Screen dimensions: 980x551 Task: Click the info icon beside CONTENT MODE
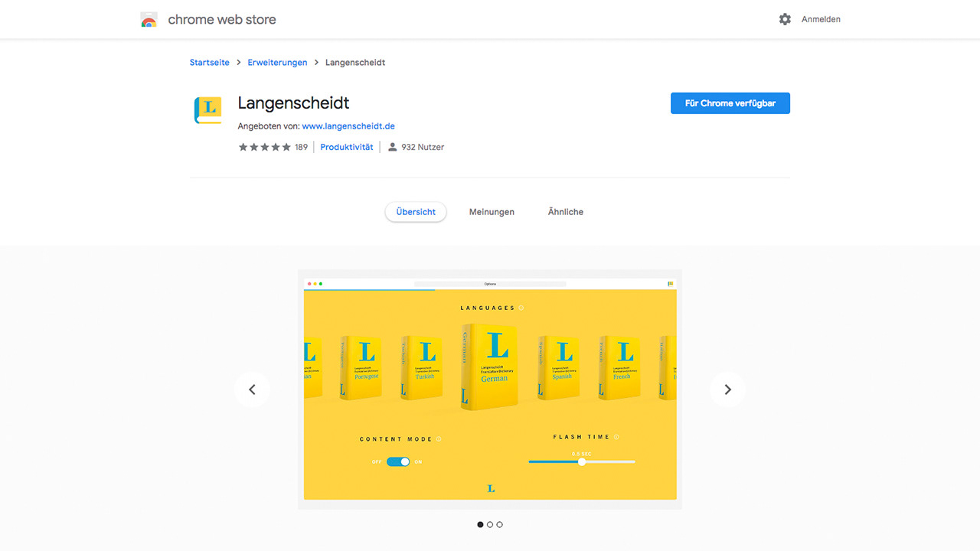click(x=439, y=439)
